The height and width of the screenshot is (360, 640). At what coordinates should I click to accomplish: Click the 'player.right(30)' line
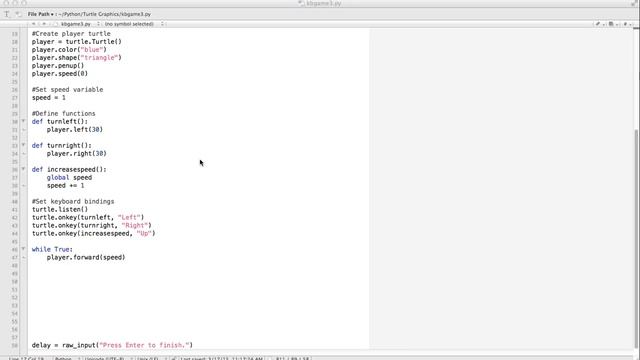76,153
